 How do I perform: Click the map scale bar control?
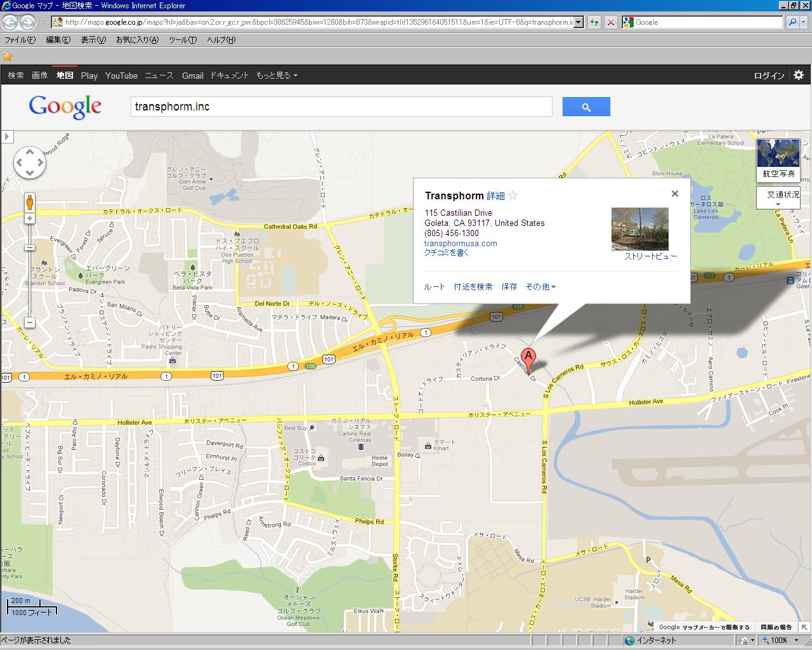coord(32,606)
